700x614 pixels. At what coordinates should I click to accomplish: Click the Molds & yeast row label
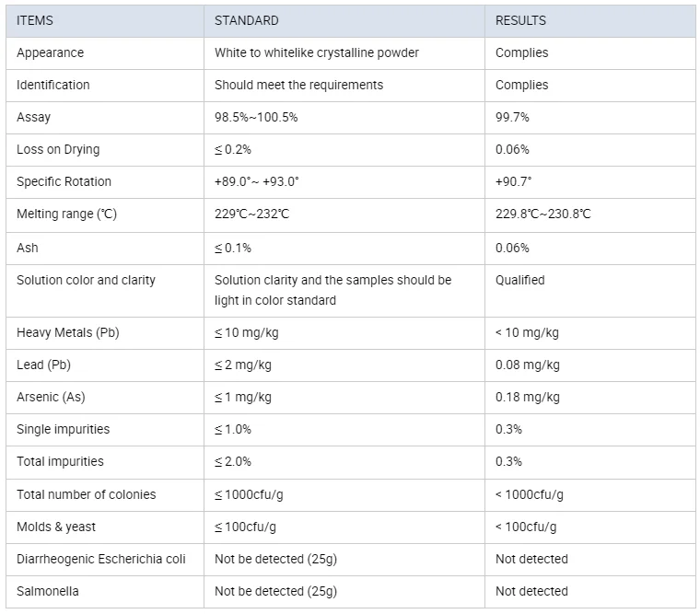click(x=56, y=527)
